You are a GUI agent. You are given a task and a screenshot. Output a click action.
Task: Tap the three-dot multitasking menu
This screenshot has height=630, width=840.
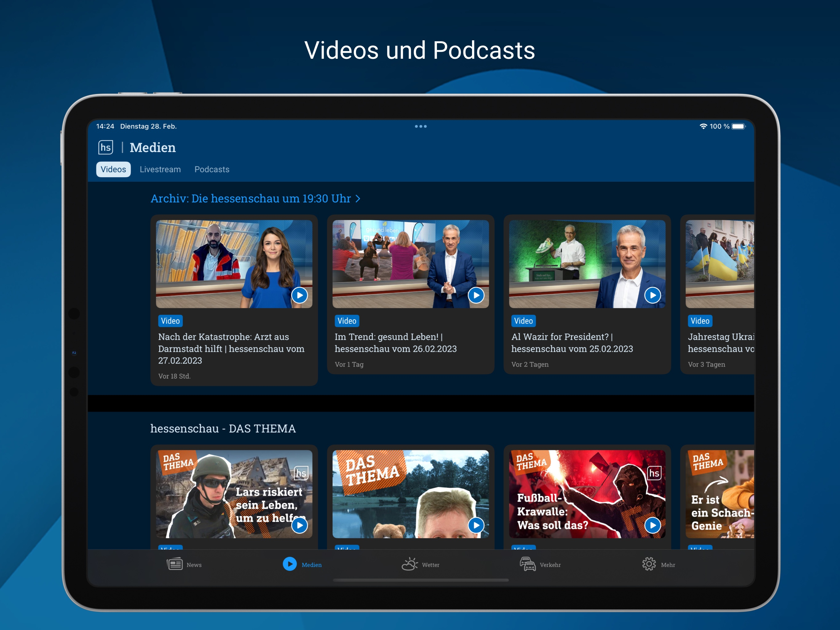click(421, 126)
